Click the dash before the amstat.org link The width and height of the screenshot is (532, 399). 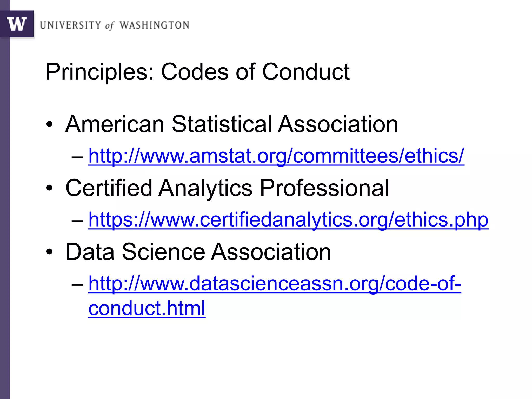click(77, 157)
